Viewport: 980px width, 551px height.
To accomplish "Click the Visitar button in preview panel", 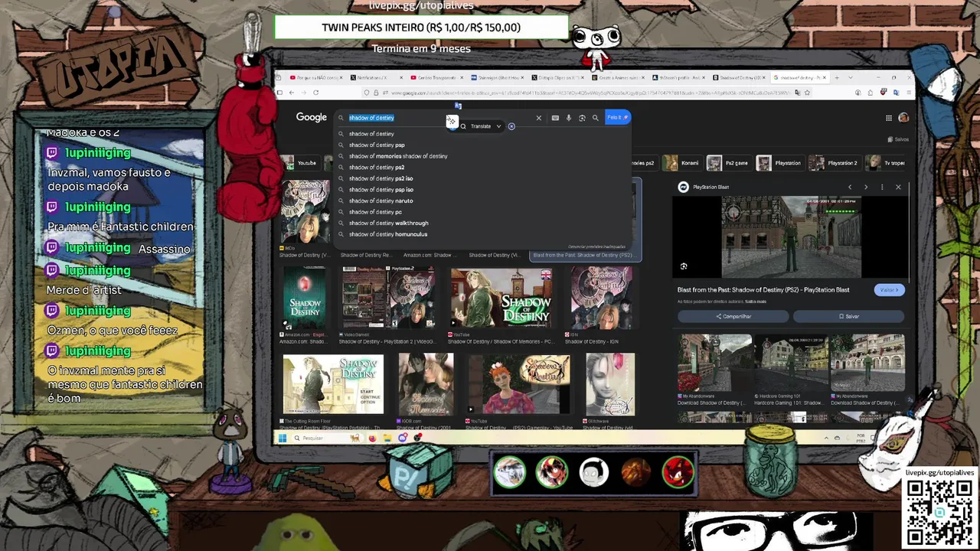I will [889, 290].
